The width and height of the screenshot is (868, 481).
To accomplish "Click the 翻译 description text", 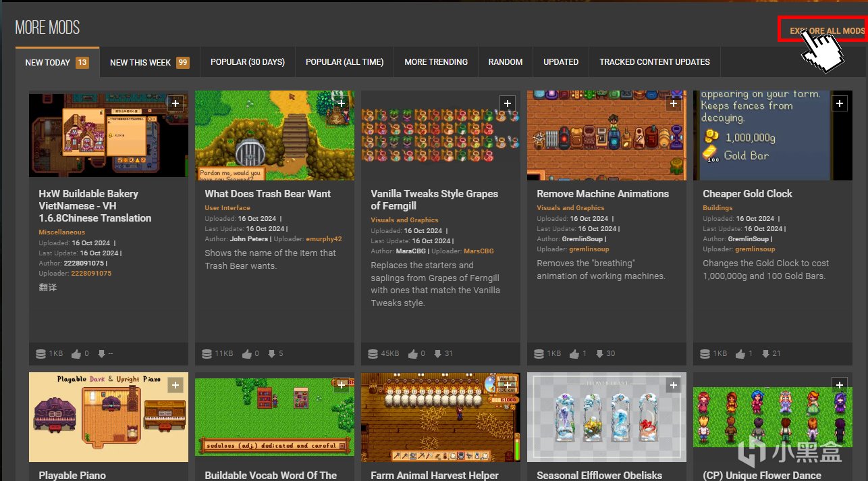I will click(x=48, y=287).
